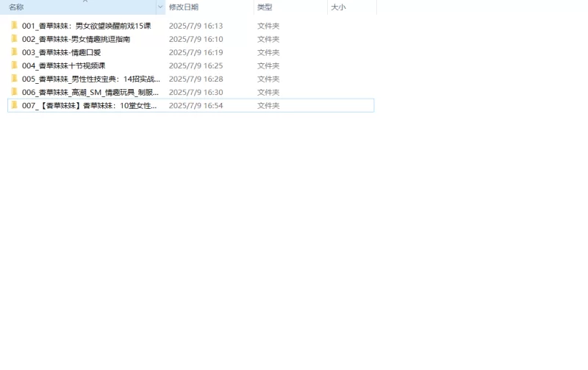588x370 pixels.
Task: Click the 文件夹 type cell in the 007 row
Action: coord(268,106)
